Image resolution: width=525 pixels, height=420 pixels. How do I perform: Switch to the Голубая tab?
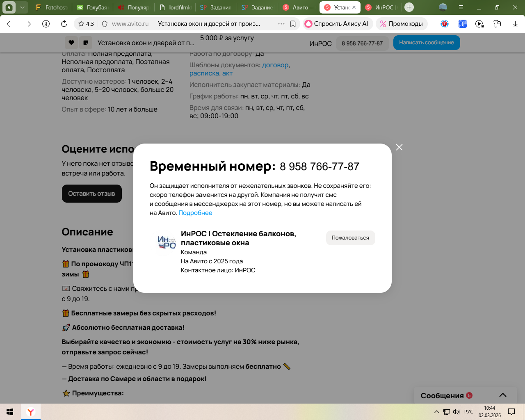(x=93, y=7)
